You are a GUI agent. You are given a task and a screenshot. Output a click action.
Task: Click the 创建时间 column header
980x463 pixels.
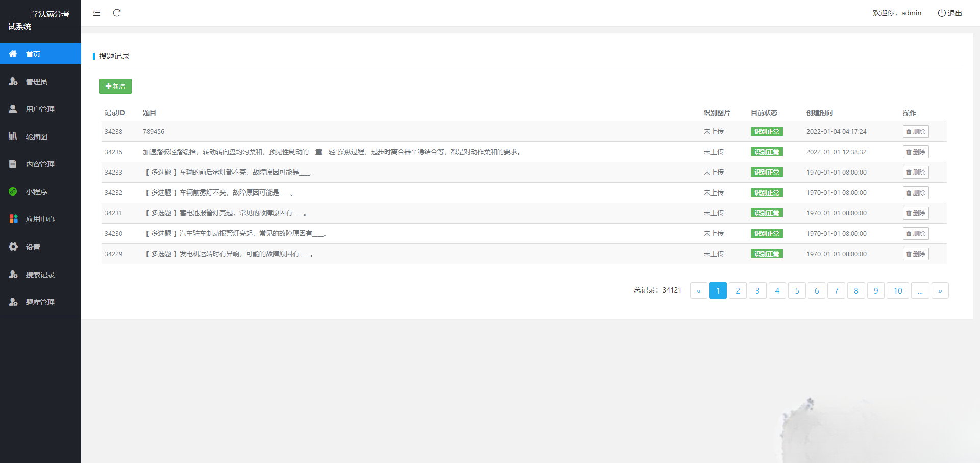click(820, 113)
